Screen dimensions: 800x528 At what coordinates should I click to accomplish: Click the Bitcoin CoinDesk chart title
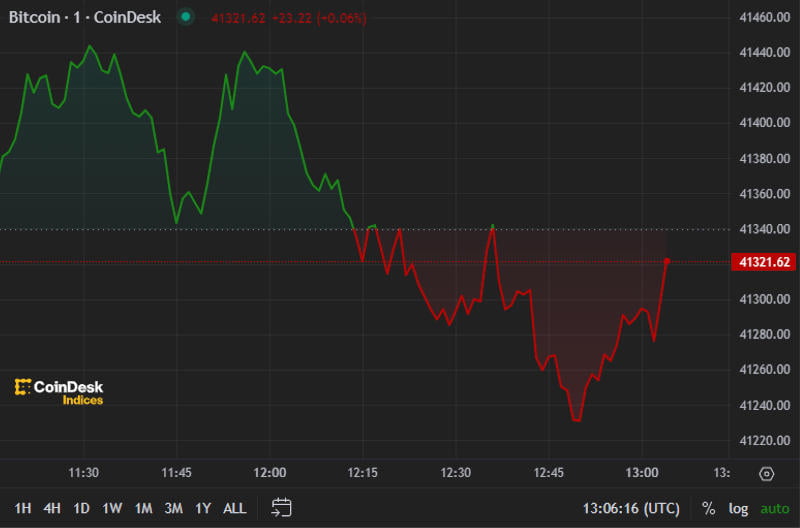(86, 18)
